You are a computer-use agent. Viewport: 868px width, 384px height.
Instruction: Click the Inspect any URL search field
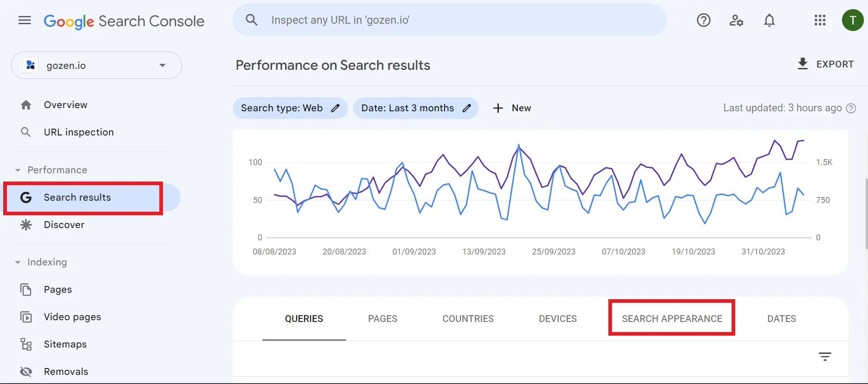pos(449,20)
